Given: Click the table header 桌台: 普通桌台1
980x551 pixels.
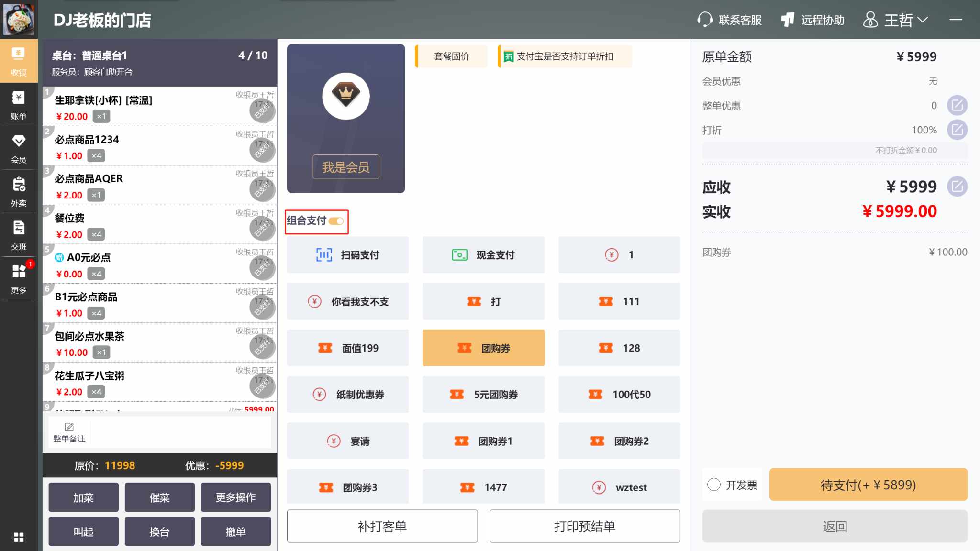Looking at the screenshot, I should point(159,63).
